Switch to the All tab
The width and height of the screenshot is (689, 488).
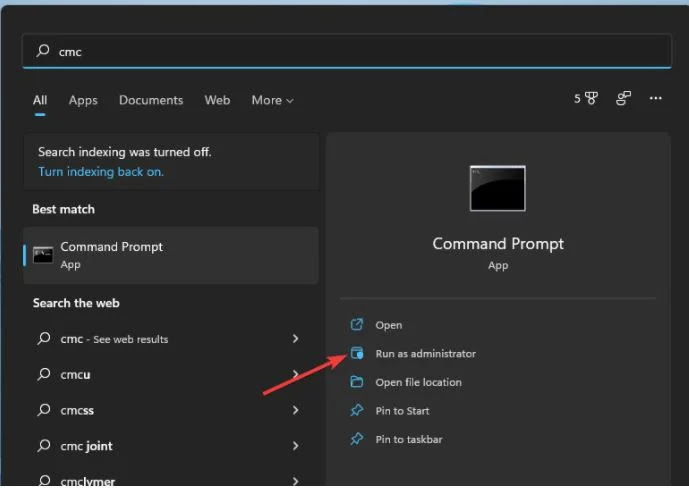point(40,100)
